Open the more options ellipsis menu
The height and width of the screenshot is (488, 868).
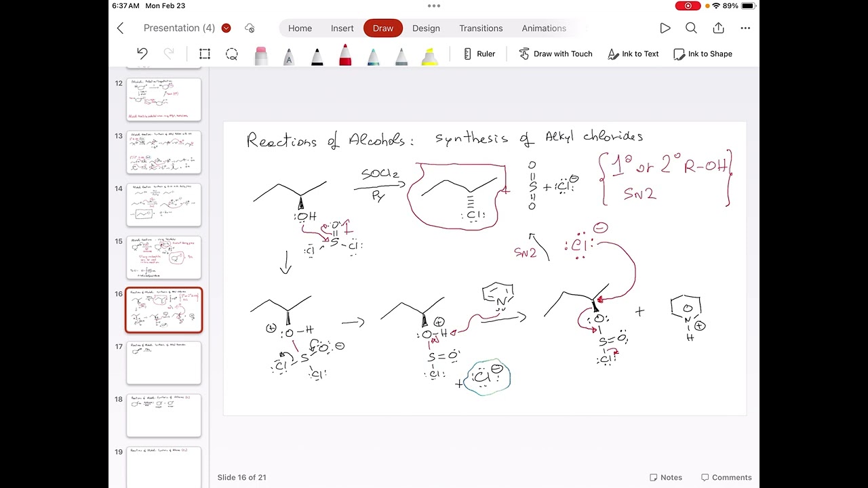[x=745, y=28]
